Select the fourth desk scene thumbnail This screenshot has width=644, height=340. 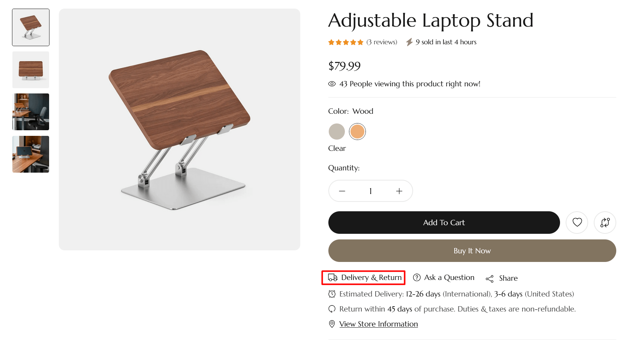pos(31,154)
